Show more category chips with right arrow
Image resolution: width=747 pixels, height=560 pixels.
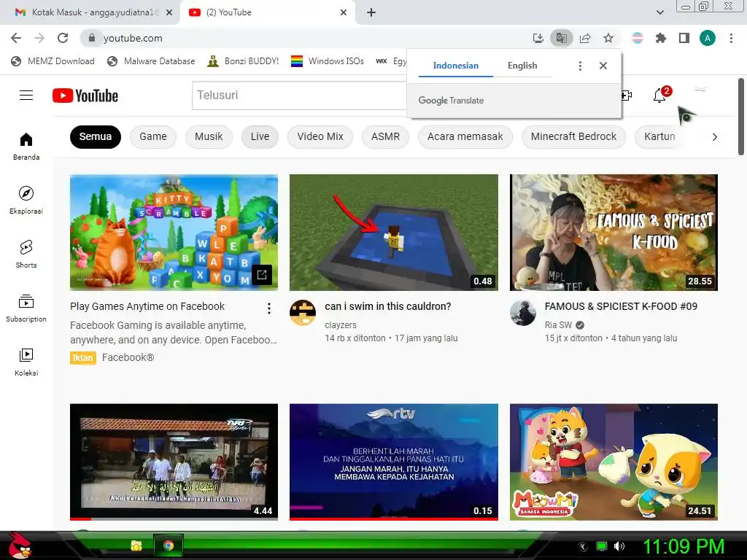pyautogui.click(x=715, y=137)
